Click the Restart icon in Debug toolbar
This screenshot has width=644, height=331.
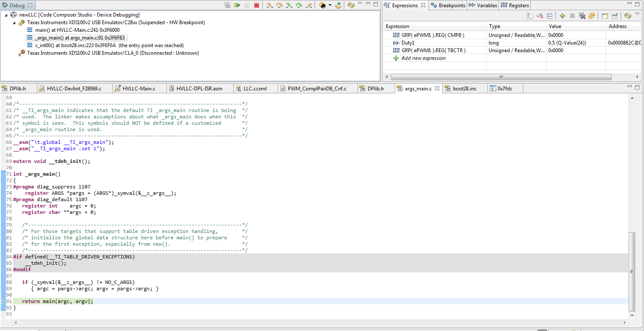338,5
